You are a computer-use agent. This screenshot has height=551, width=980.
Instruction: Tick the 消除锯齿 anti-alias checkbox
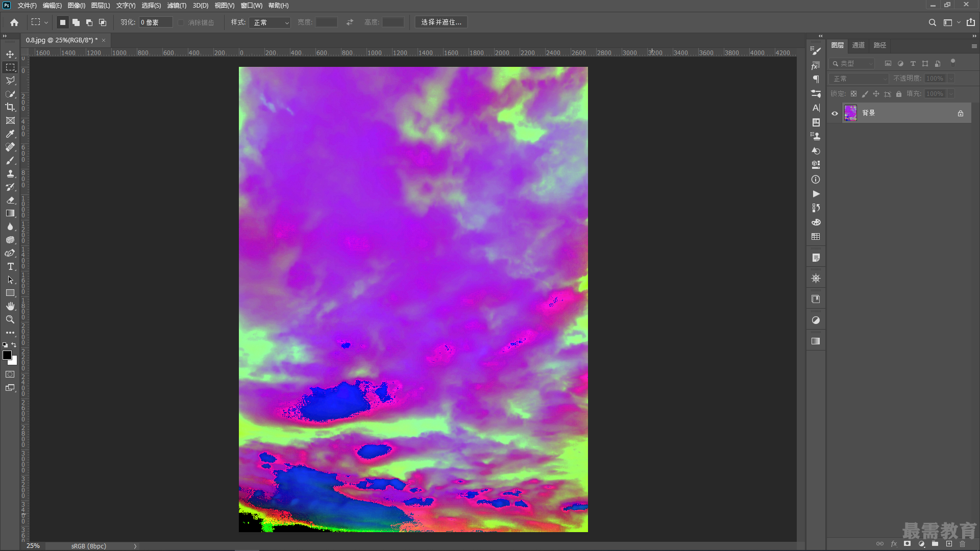181,22
